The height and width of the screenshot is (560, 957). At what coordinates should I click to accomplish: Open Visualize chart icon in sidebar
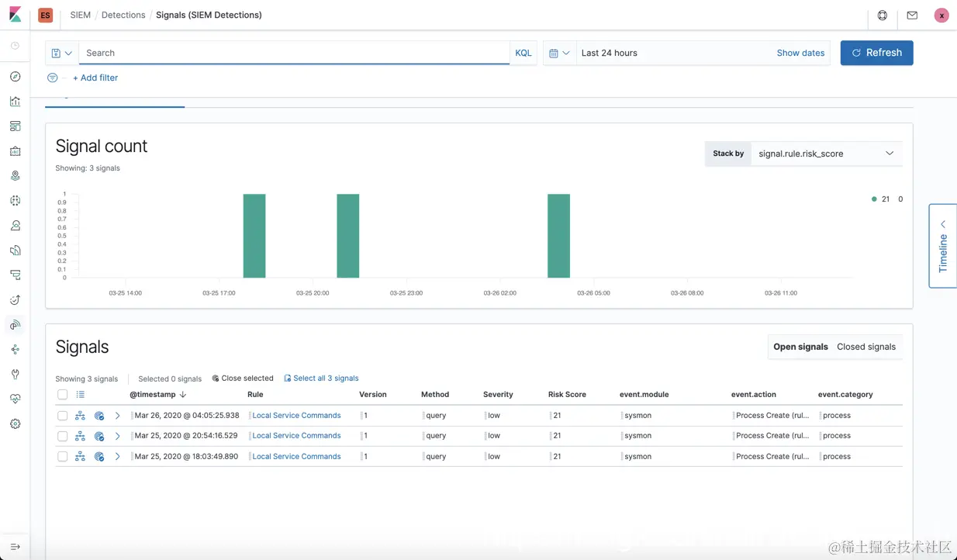(15, 101)
